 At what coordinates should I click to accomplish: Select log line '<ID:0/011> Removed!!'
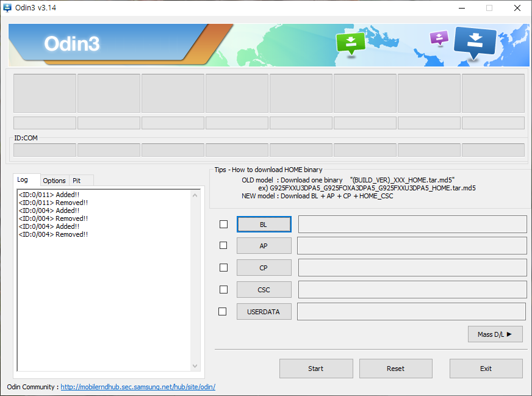point(53,203)
